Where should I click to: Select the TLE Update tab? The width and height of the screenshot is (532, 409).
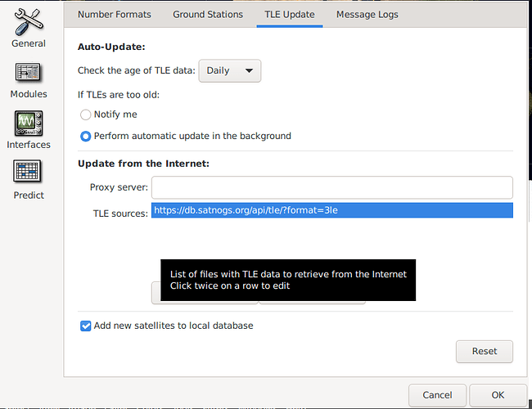[x=290, y=15]
